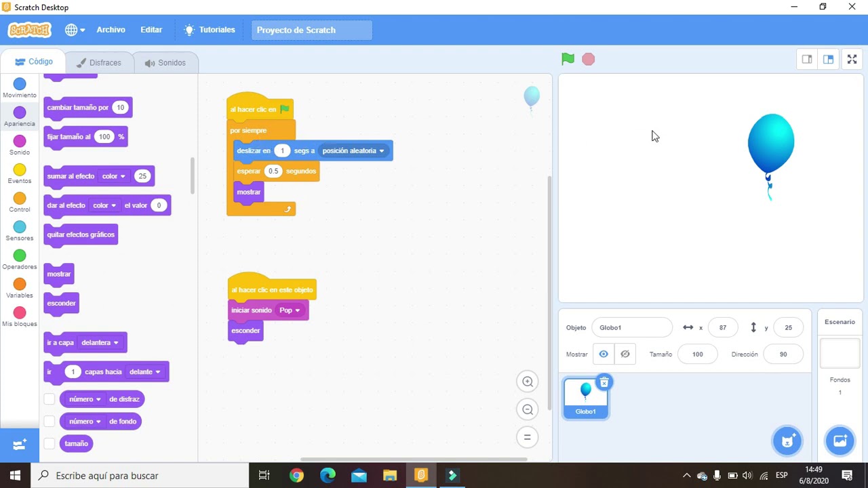Click the project title field
868x488 pixels.
(311, 30)
